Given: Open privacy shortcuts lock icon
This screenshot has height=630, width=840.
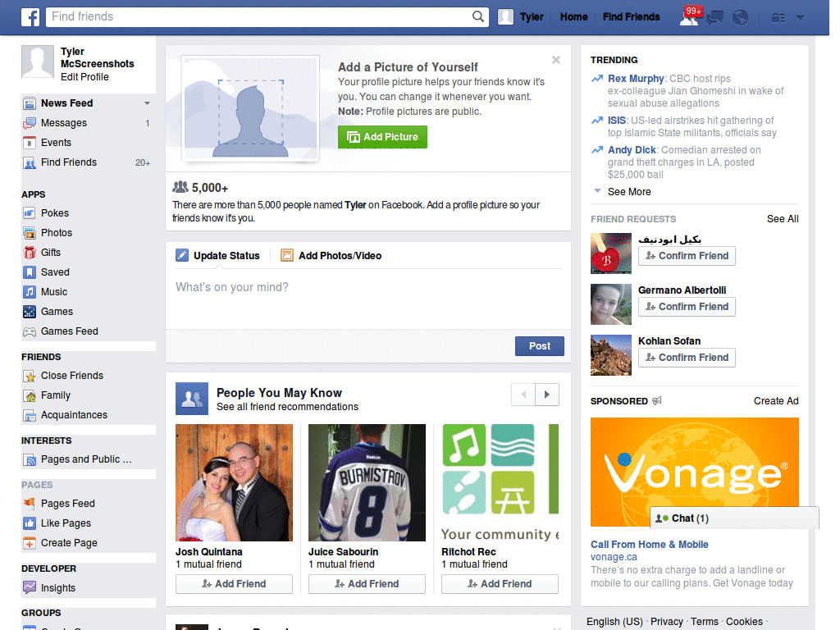Looking at the screenshot, I should (x=778, y=18).
